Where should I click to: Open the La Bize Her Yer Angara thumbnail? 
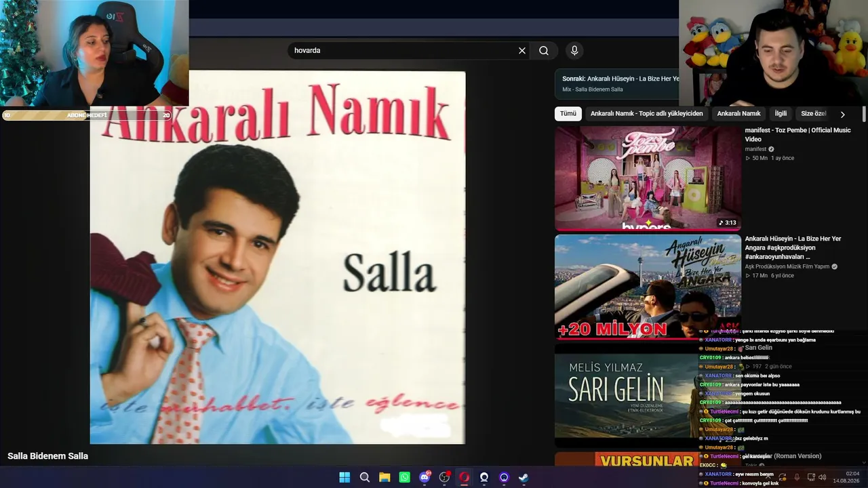tap(648, 287)
